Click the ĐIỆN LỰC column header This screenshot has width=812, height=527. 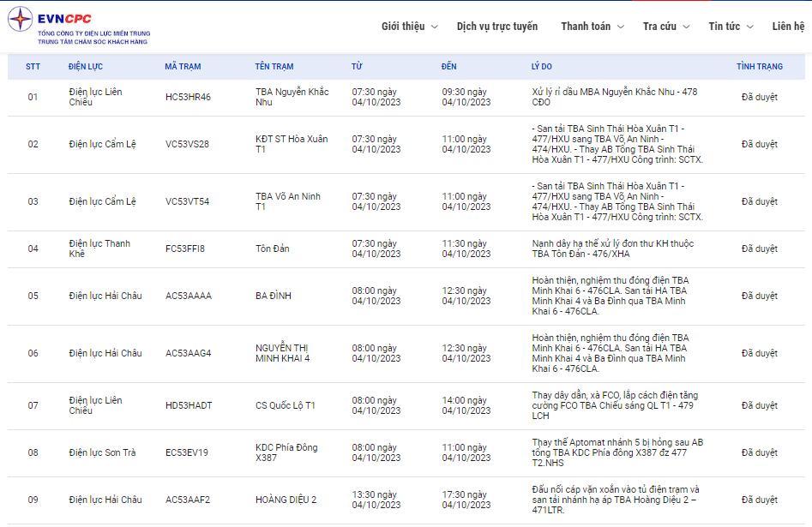click(88, 66)
